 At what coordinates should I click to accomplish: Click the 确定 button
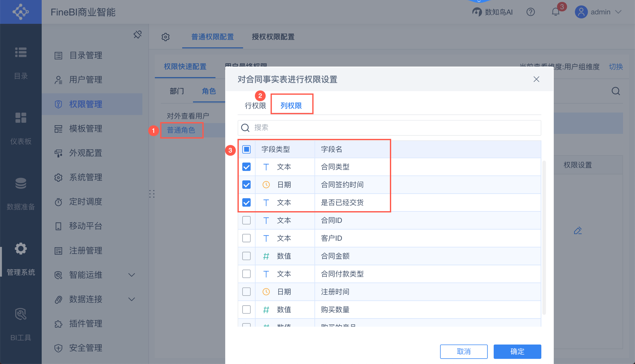pyautogui.click(x=517, y=351)
